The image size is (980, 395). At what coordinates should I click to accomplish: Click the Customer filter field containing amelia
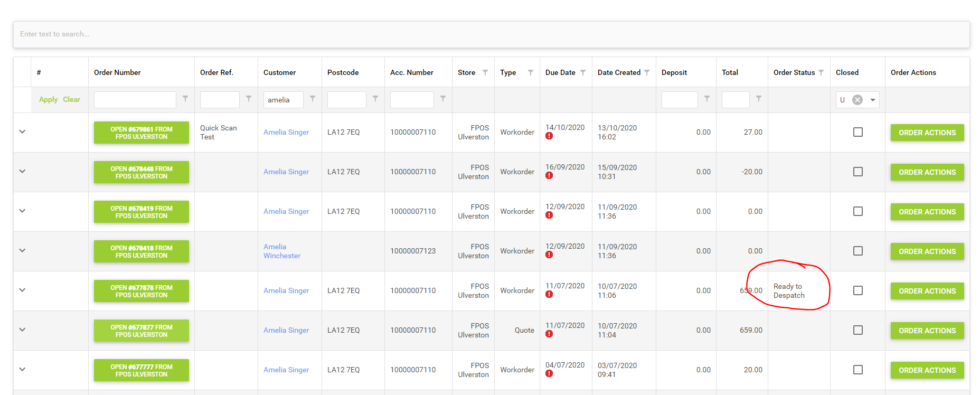(x=284, y=100)
